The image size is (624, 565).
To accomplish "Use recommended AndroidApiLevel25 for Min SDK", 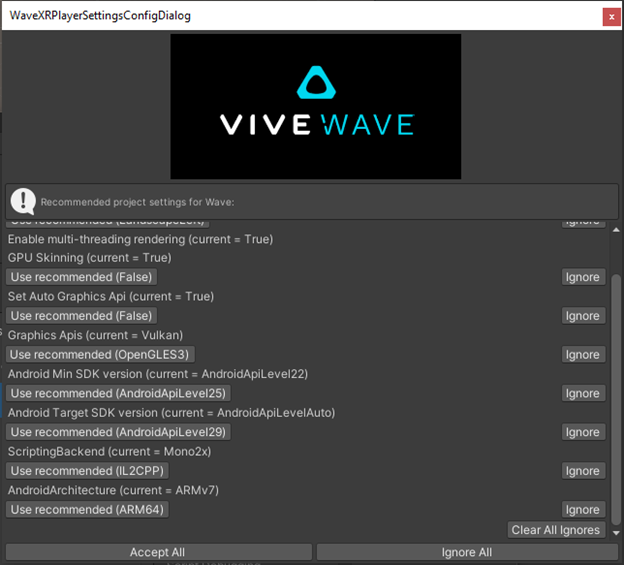I will [118, 393].
